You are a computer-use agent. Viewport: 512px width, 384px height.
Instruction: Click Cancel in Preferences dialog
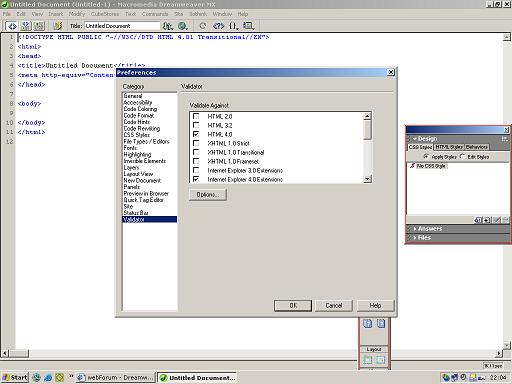pos(334,305)
